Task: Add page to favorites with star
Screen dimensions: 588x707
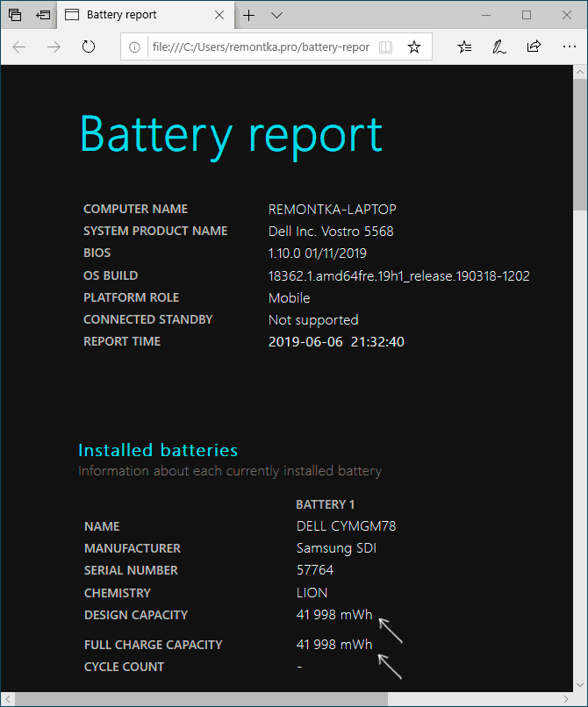Action: (414, 46)
